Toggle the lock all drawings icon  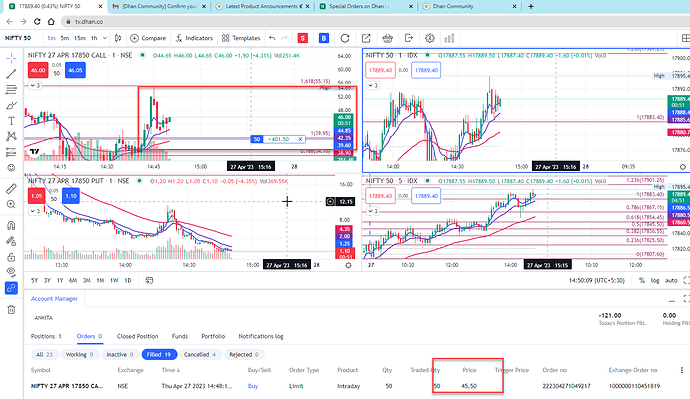coord(11,257)
